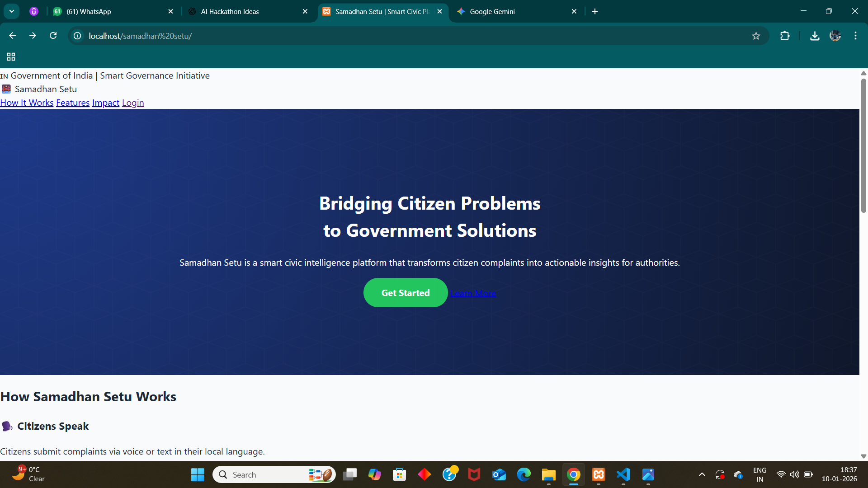Expand the tab search dropdown arrow
Image resolution: width=868 pixels, height=488 pixels.
click(x=12, y=11)
